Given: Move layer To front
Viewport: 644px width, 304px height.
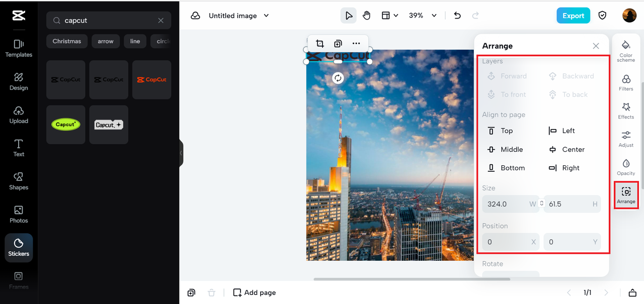Looking at the screenshot, I should point(507,94).
